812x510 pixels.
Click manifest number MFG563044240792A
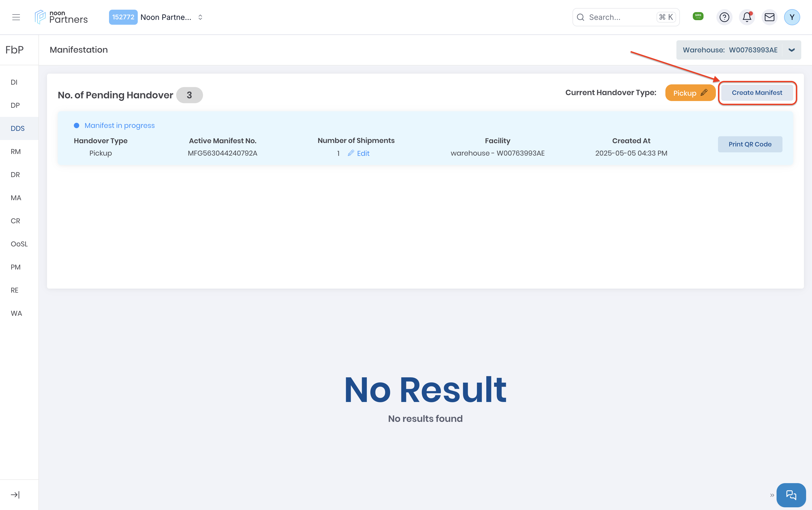222,153
